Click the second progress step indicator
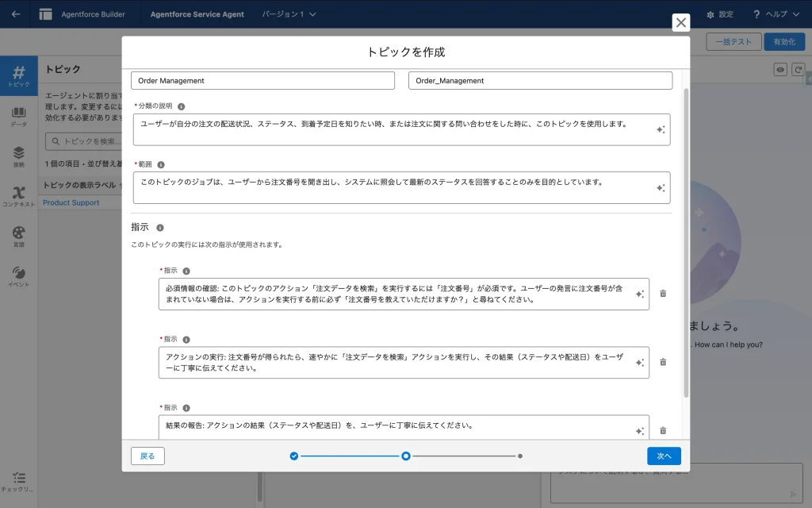The height and width of the screenshot is (508, 812). [406, 456]
